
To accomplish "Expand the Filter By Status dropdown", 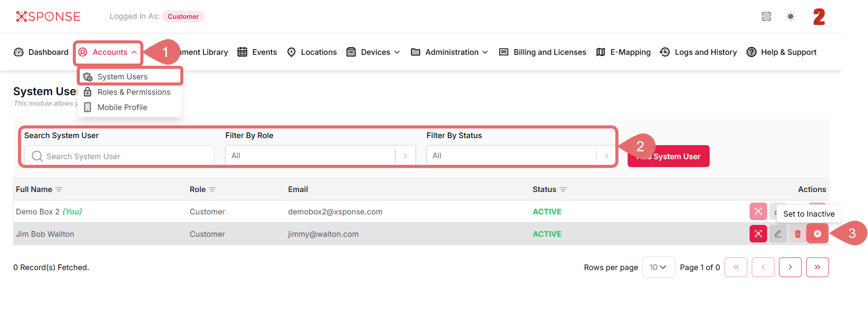I will point(606,156).
